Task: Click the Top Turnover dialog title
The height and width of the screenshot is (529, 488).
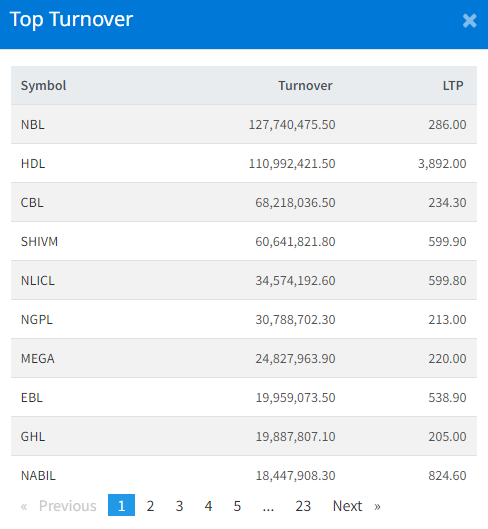Action: click(72, 20)
